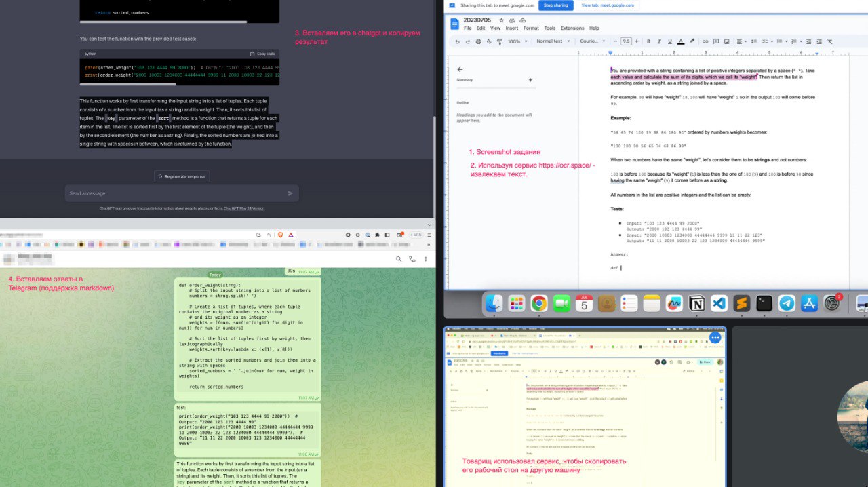Screen dimensions: 868x487
Task: Click the 9.5 font size field
Action: click(x=626, y=41)
